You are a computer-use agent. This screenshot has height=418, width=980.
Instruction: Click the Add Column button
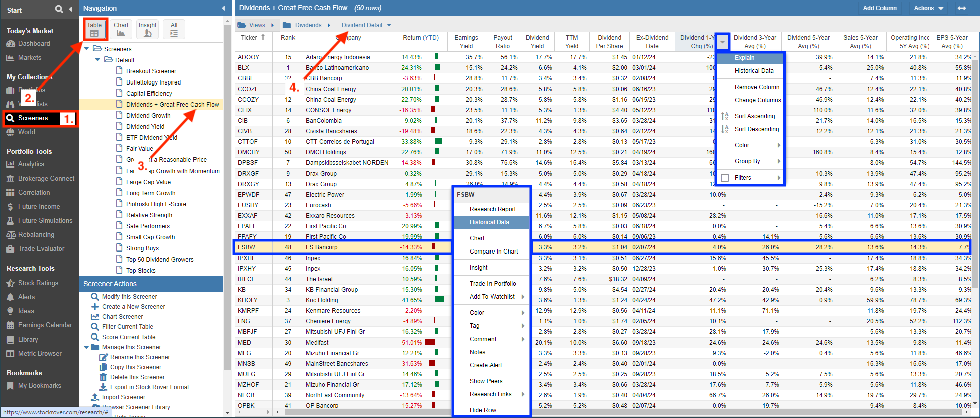[x=879, y=8]
